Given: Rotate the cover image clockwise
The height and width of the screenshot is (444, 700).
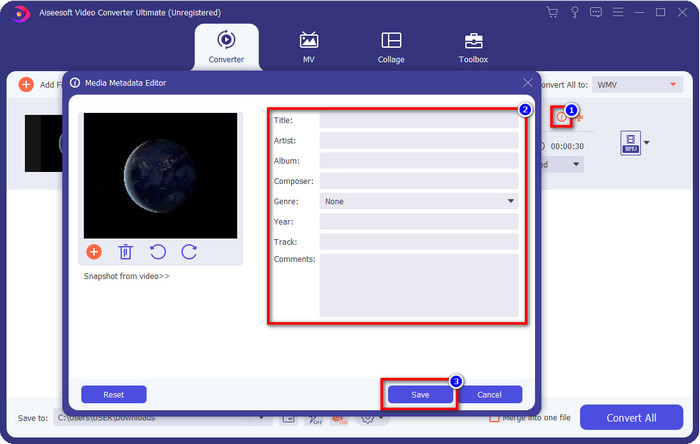Looking at the screenshot, I should click(188, 252).
